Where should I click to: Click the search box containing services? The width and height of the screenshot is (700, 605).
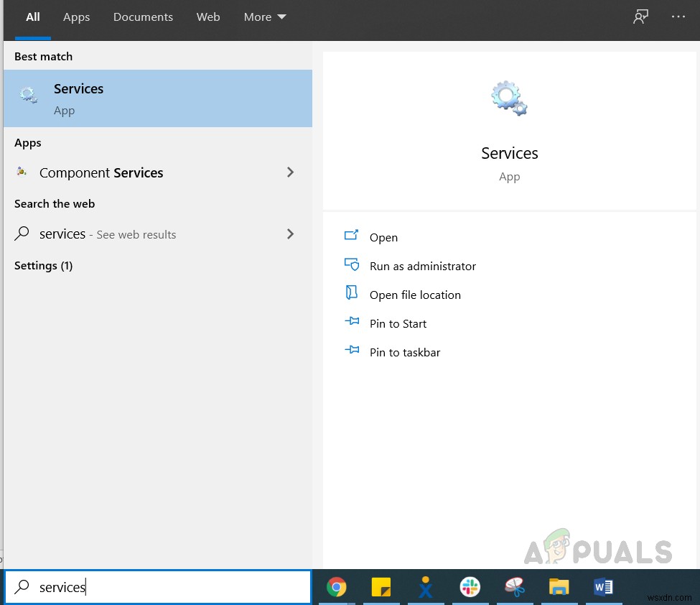(x=157, y=587)
